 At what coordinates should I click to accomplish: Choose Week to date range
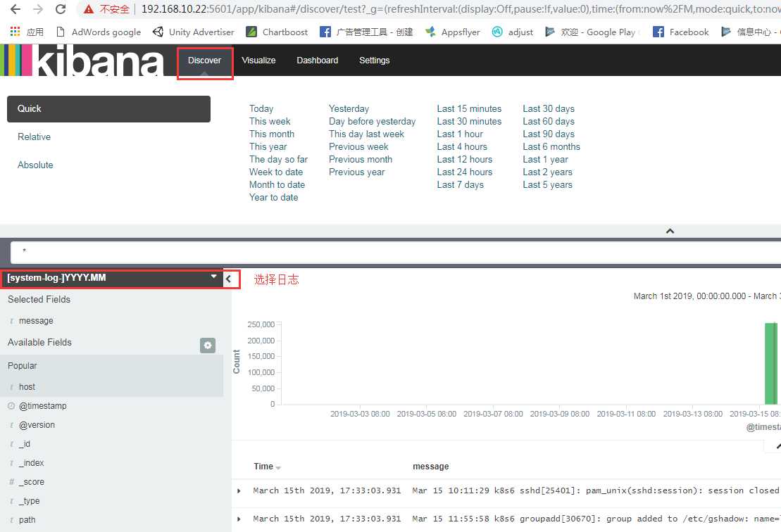pyautogui.click(x=276, y=172)
